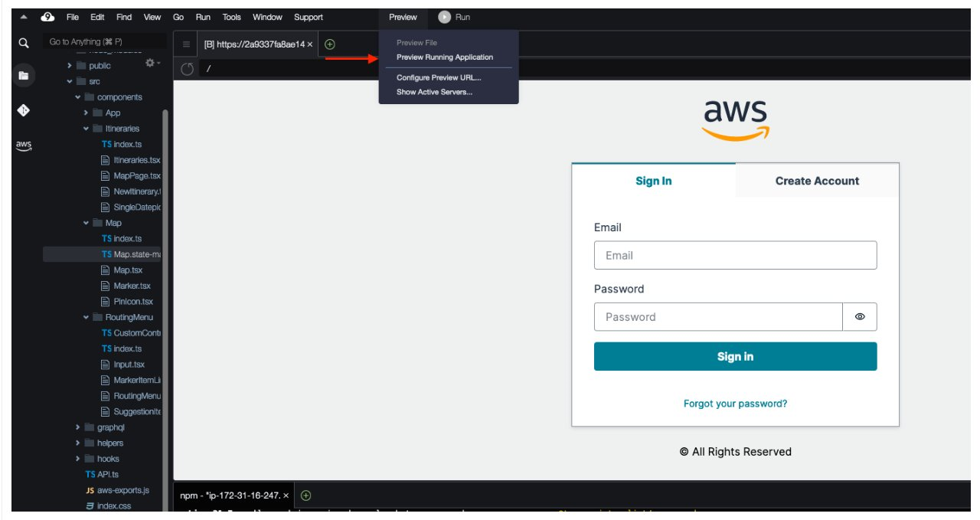The image size is (980, 520).
Task: Expand the App folder
Action: pyautogui.click(x=87, y=113)
